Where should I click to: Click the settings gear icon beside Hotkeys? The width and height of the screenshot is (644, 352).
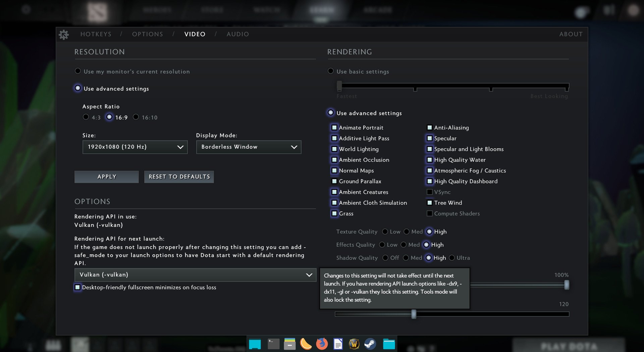64,34
